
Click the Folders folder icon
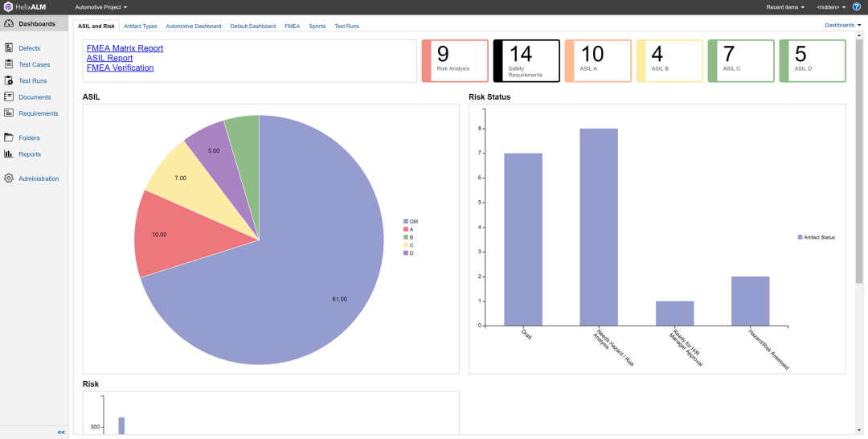pos(8,137)
